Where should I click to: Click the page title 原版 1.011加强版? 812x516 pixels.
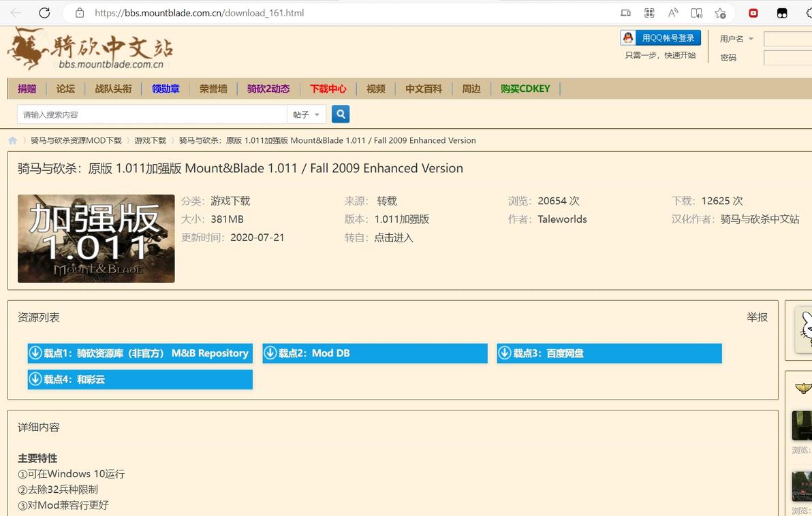coord(240,168)
